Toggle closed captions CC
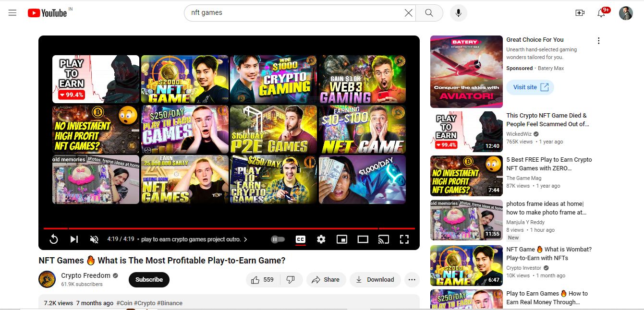Screen dimensions: 644x310 [301, 239]
